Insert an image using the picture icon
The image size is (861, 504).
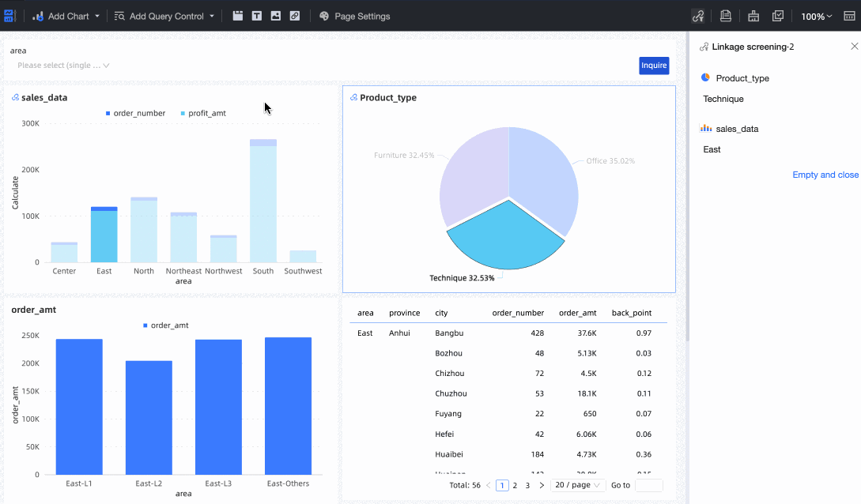tap(276, 16)
